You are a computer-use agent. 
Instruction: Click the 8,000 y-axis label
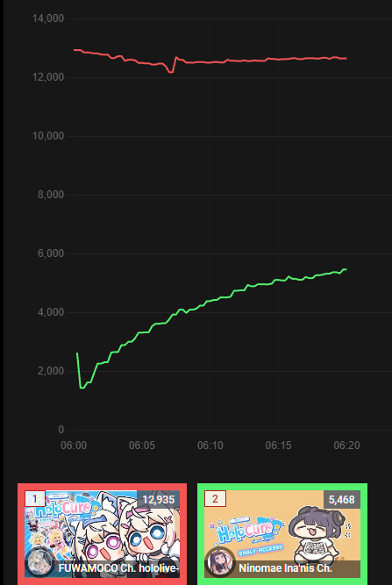[x=51, y=195]
